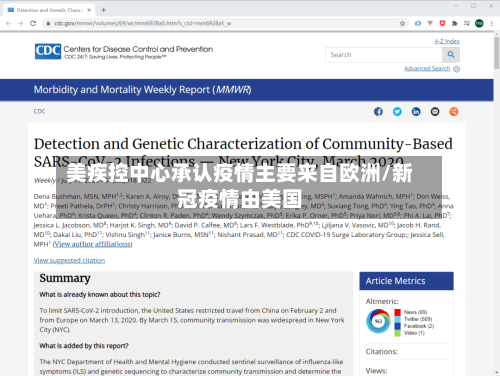
Task: Click the blue circular extension icon
Action: click(418, 23)
